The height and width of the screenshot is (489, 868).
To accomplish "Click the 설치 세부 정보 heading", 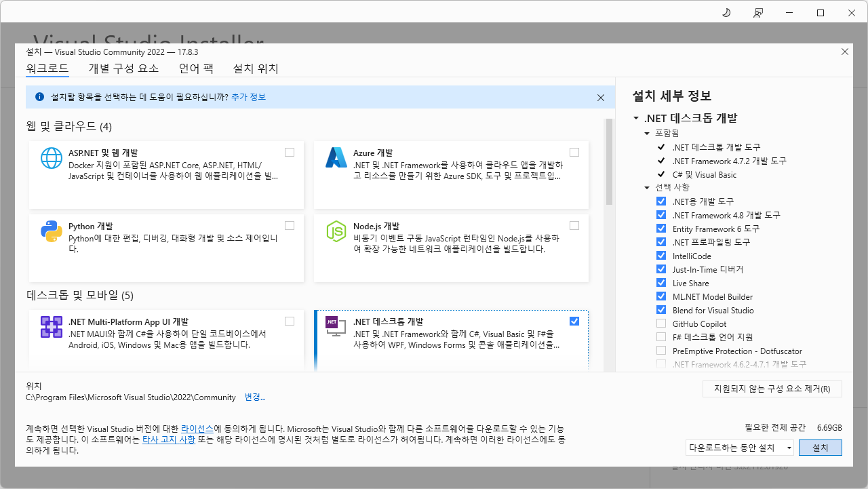I will click(x=671, y=96).
